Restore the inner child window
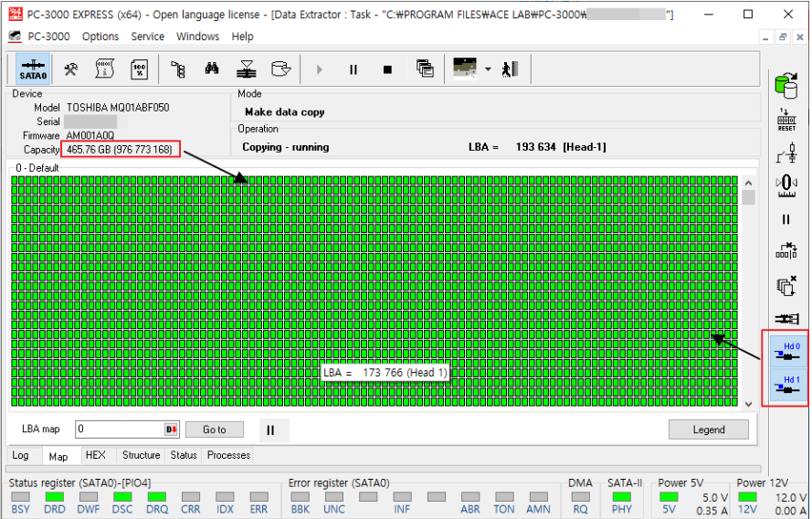The width and height of the screenshot is (812, 519). tap(783, 37)
